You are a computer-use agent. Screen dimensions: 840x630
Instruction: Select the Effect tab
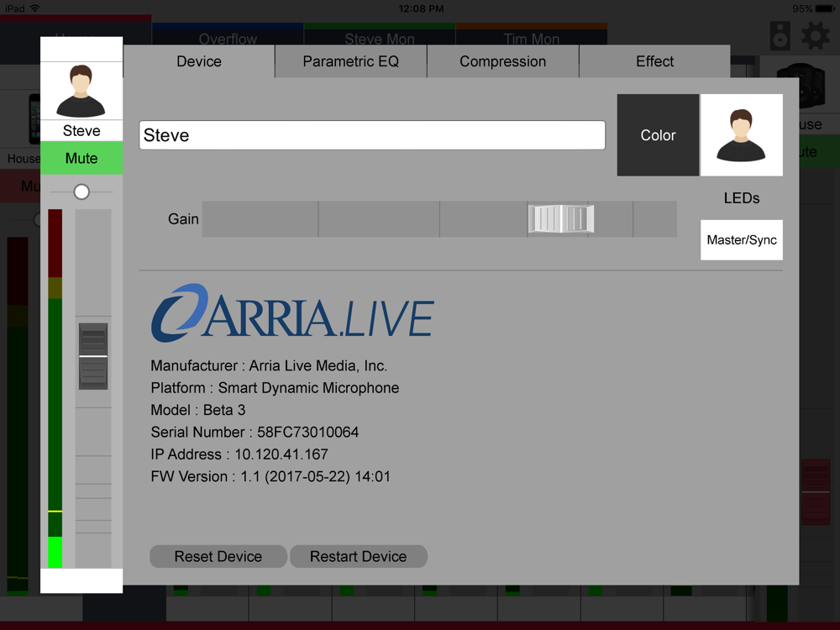point(654,61)
